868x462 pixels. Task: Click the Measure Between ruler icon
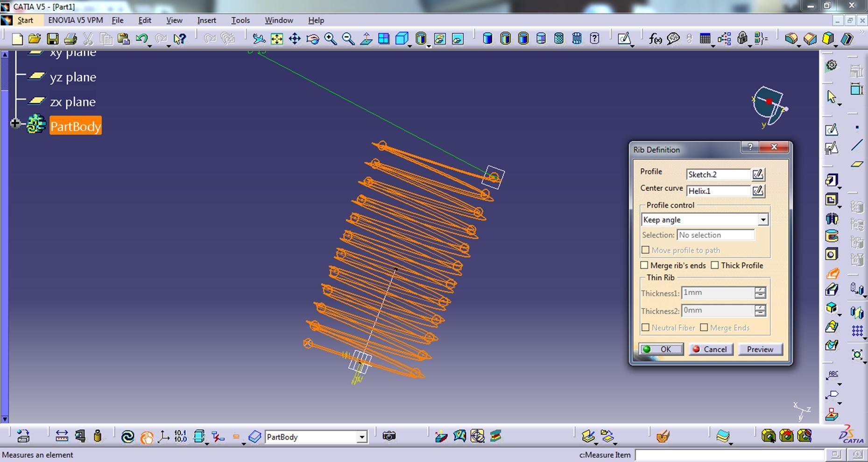62,436
